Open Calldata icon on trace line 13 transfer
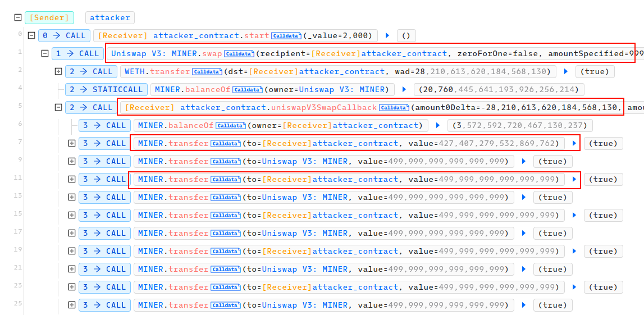 (x=226, y=198)
